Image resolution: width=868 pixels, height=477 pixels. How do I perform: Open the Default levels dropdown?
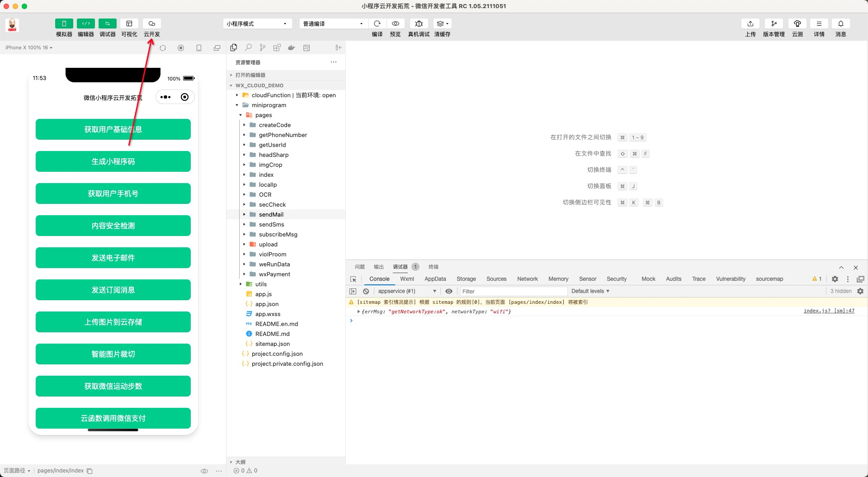tap(590, 291)
